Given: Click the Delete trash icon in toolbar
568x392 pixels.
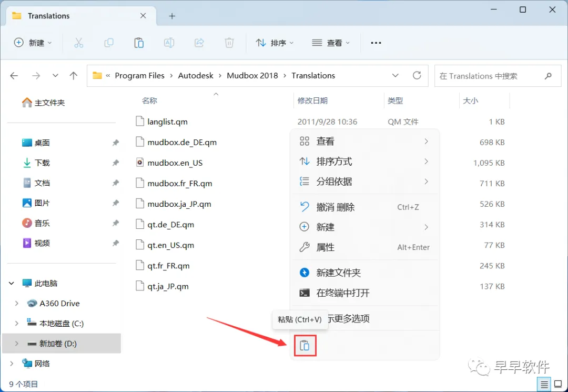Looking at the screenshot, I should [229, 43].
